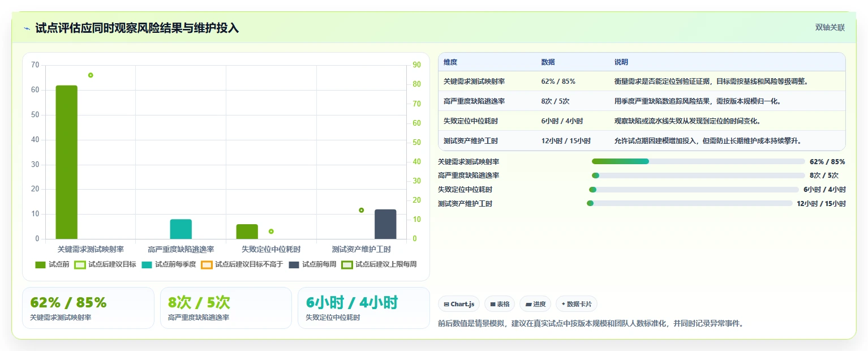Image resolution: width=868 pixels, height=351 pixels.
Task: Click the tall green 关键需求测试映射率 bar
Action: click(66, 162)
